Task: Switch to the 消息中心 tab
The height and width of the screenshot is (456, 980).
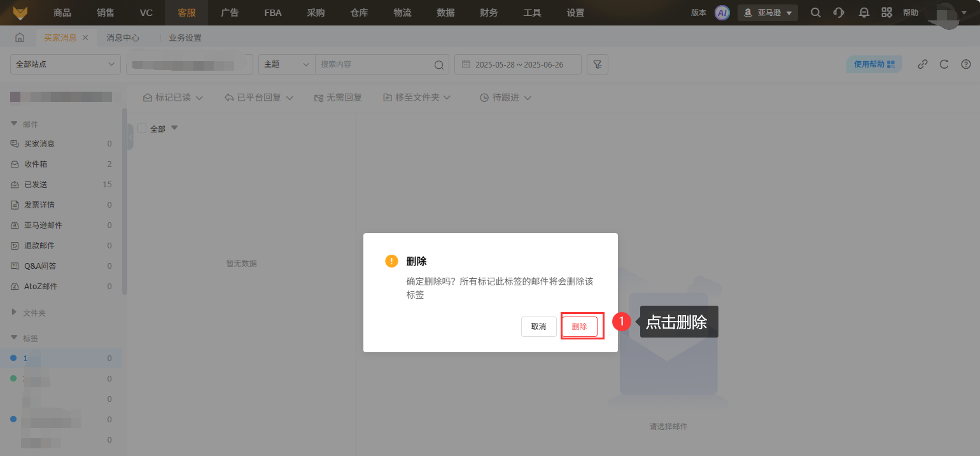Action: pyautogui.click(x=123, y=38)
